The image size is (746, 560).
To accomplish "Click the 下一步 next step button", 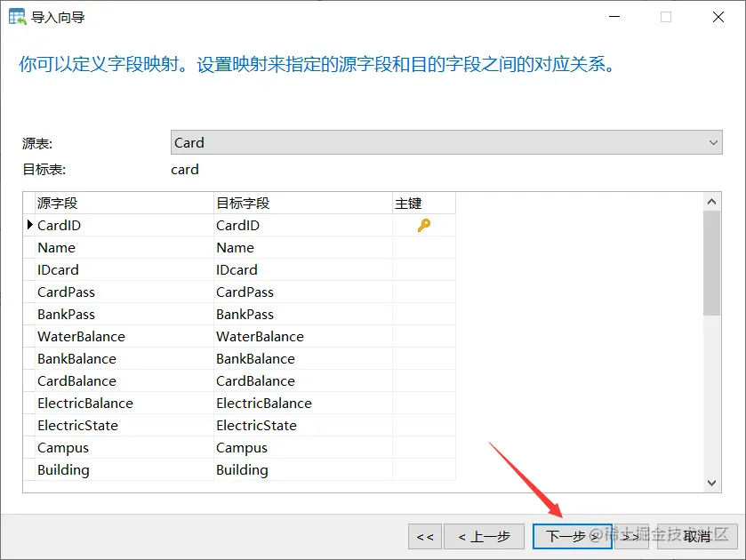I will (573, 536).
